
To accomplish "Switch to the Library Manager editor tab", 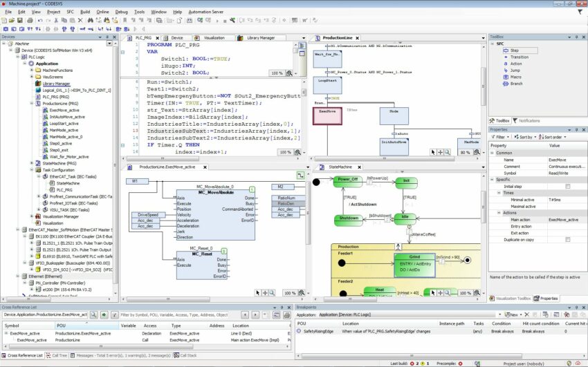I will [261, 38].
